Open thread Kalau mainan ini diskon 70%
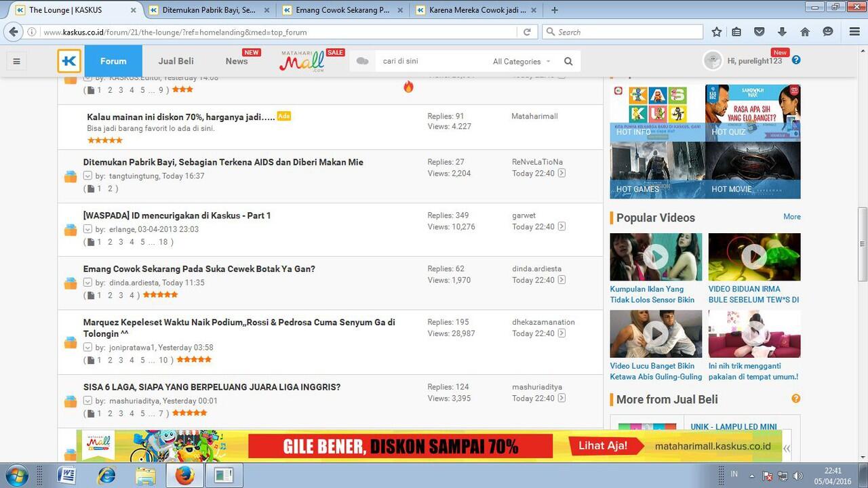Screen dimensions: 868x488 [181, 117]
